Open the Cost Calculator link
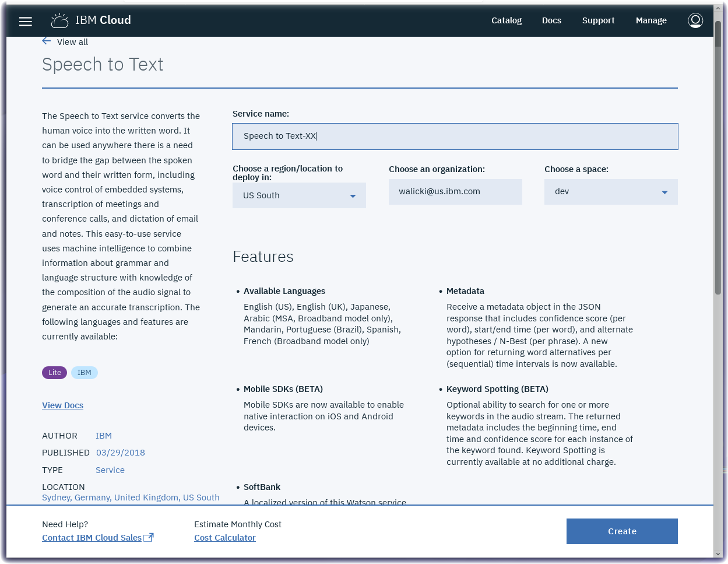The height and width of the screenshot is (564, 728). click(x=225, y=538)
